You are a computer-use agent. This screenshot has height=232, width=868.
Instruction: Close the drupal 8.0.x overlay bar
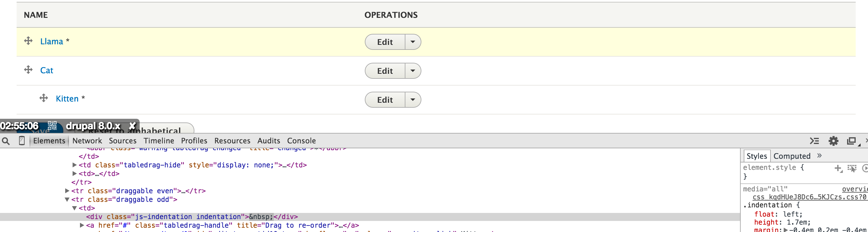(133, 126)
